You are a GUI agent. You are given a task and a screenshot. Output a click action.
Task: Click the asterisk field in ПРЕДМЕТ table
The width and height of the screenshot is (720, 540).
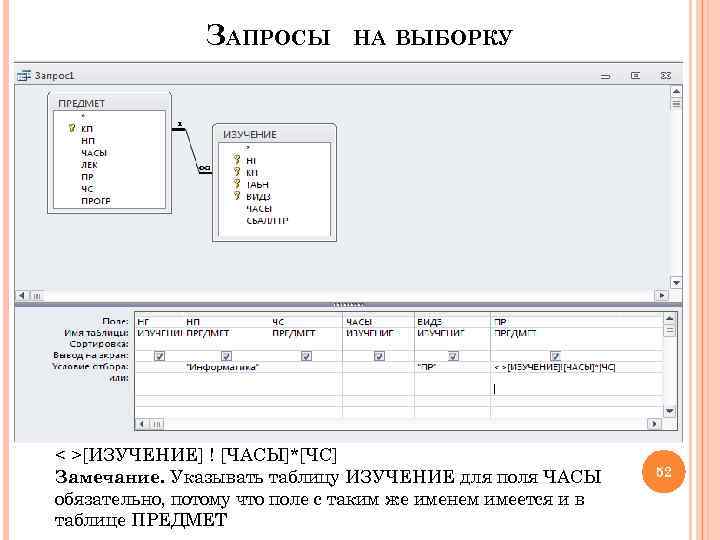84,117
